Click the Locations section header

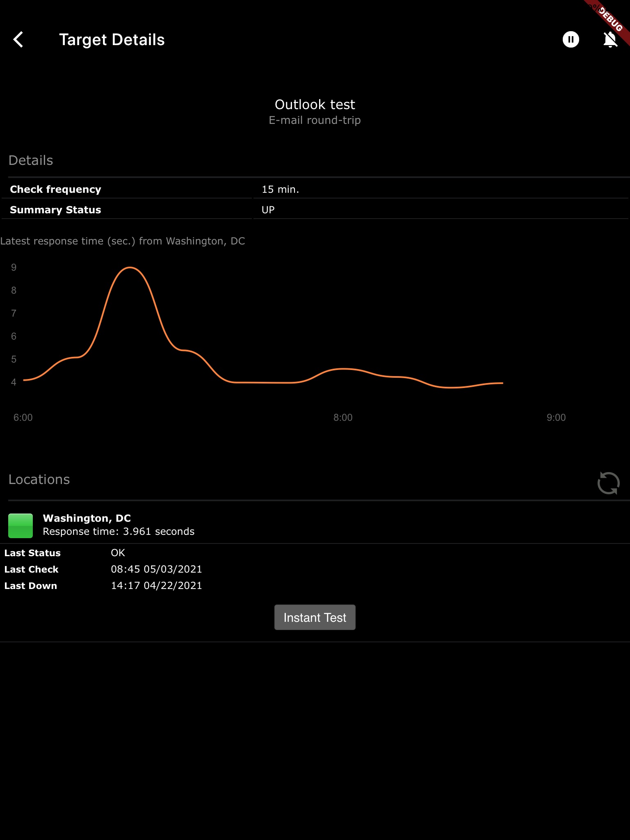point(39,479)
